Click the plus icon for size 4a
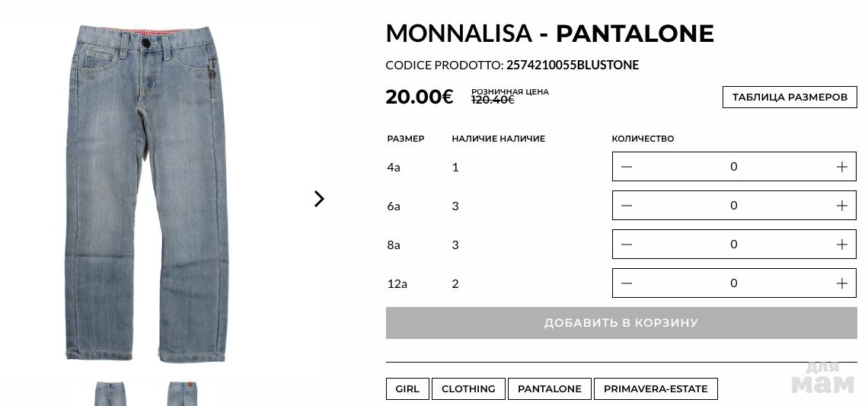The height and width of the screenshot is (406, 868). point(841,167)
